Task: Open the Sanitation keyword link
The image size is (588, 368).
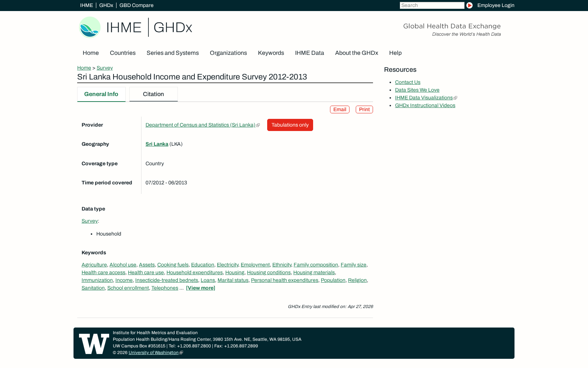Action: pos(93,288)
